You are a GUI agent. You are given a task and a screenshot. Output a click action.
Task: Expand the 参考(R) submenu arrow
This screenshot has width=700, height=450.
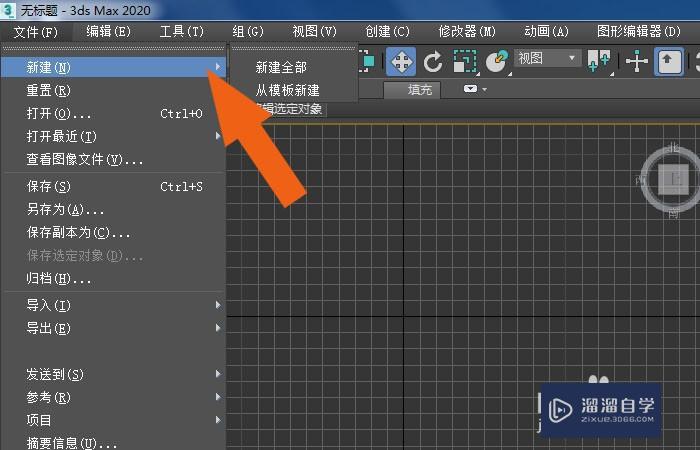click(217, 397)
